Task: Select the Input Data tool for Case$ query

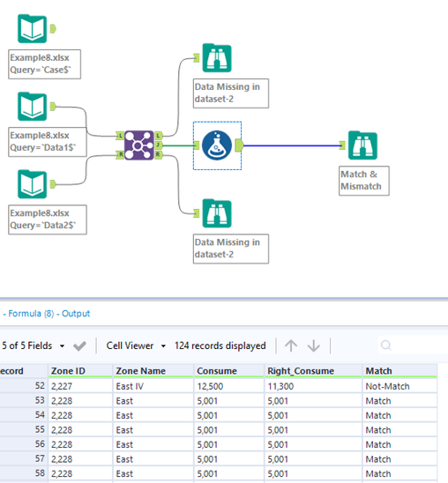Action: pyautogui.click(x=33, y=29)
